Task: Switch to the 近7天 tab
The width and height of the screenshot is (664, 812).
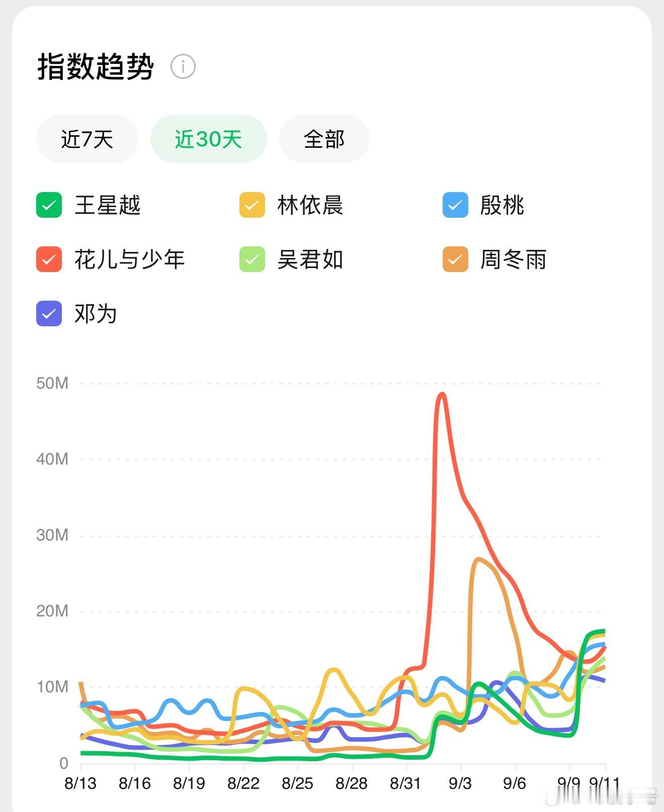Action: pyautogui.click(x=87, y=139)
